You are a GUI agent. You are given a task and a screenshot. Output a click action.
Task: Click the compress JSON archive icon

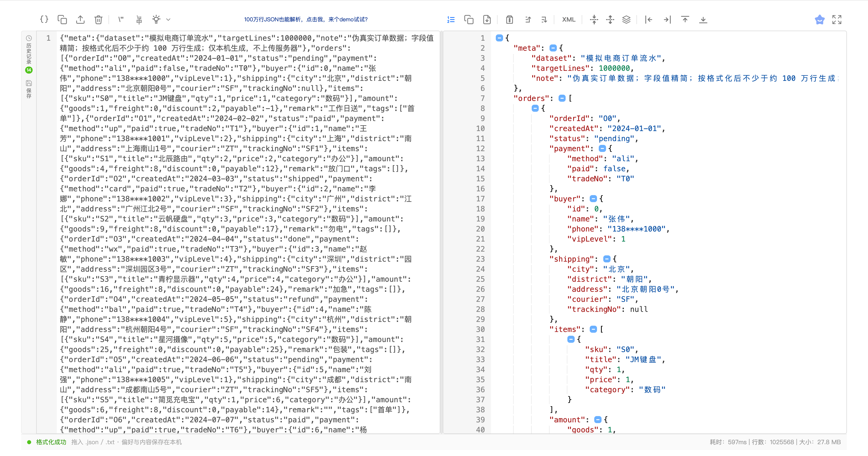tap(510, 20)
